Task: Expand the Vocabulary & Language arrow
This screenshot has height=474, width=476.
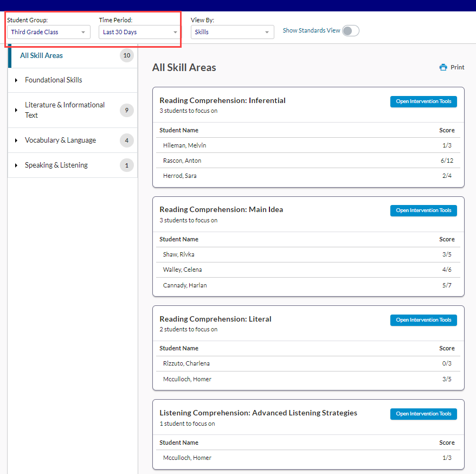Action: click(x=16, y=140)
